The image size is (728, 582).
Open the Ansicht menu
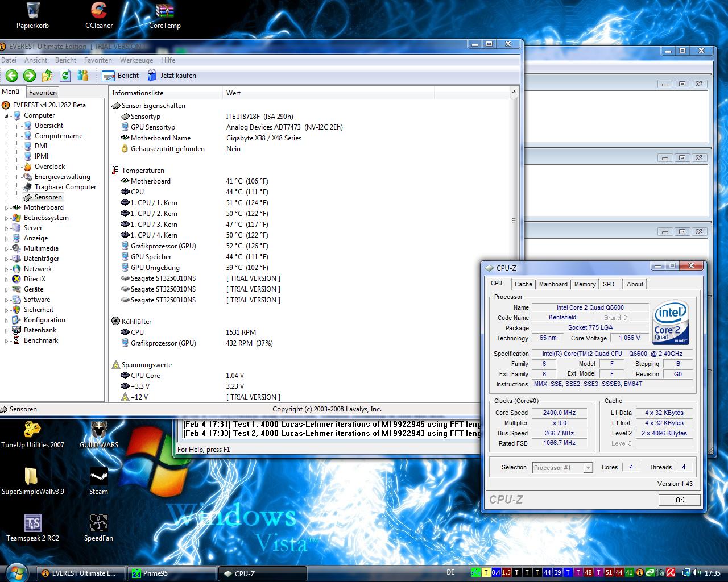(36, 60)
